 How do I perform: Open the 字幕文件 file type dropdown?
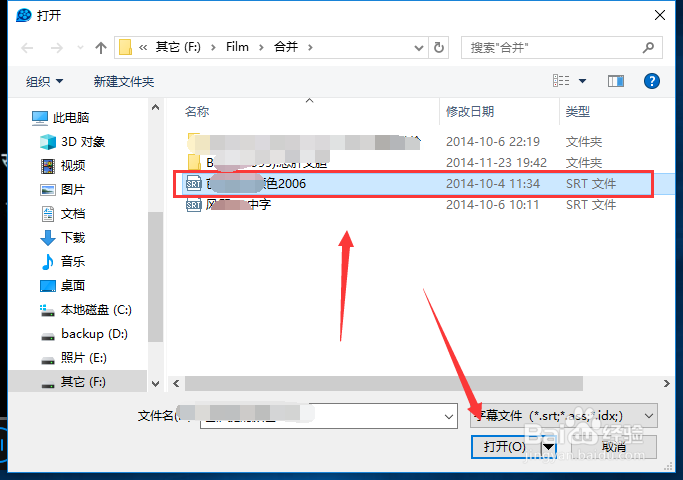564,416
